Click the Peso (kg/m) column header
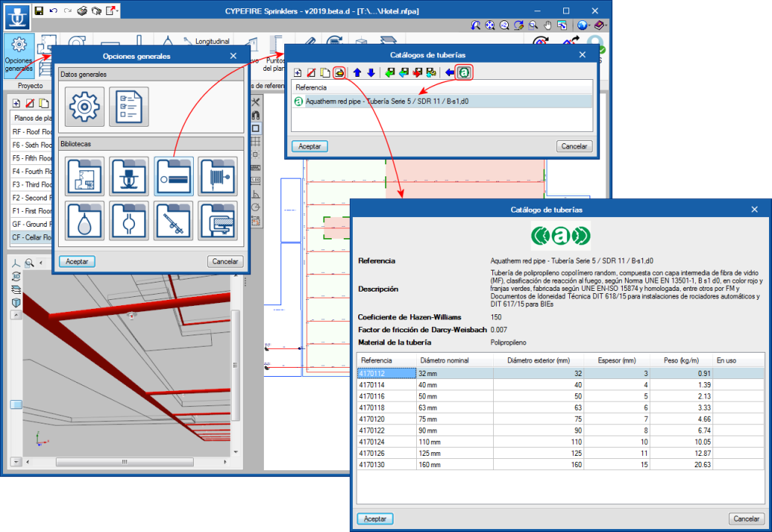 click(x=681, y=360)
